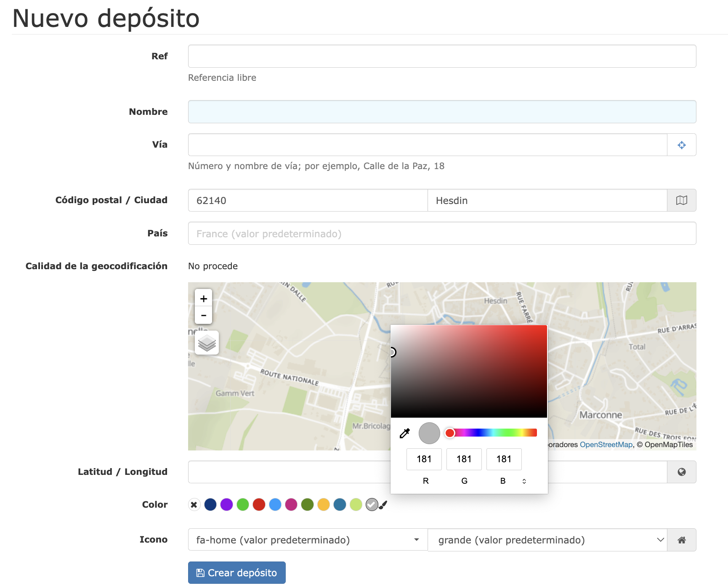Click the 'No procede' geocoding quality text

coord(213,266)
